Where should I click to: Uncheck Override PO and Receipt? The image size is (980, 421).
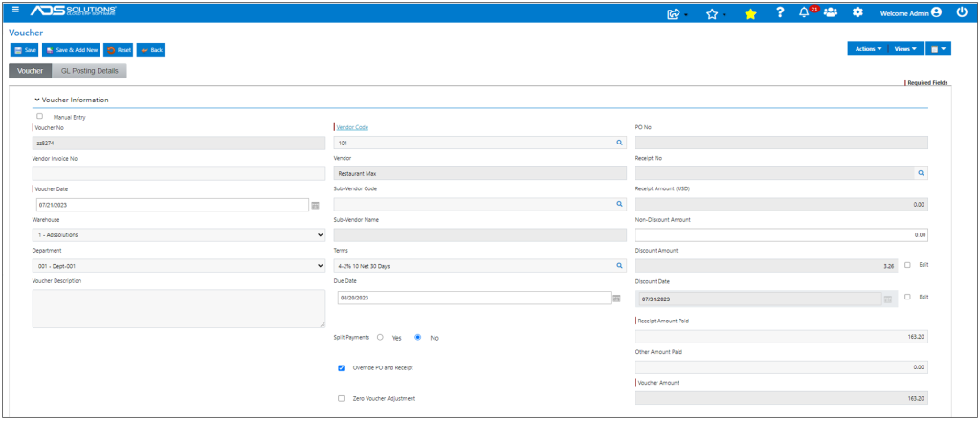point(342,368)
